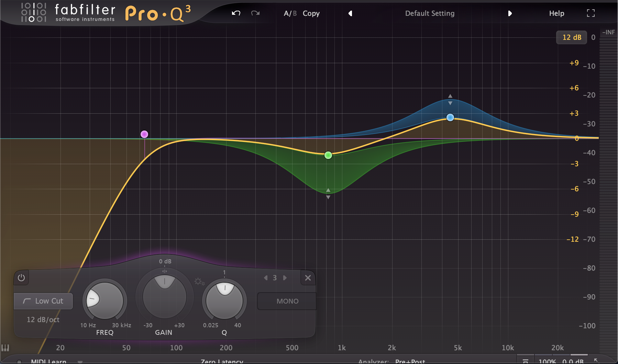Click the 20k frequency axis label

tap(558, 348)
